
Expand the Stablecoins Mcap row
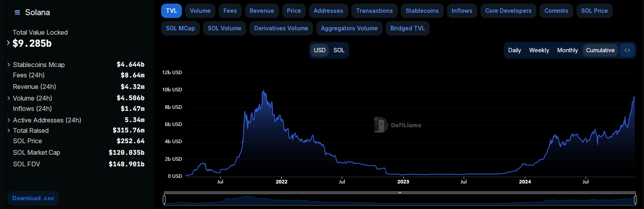click(9, 65)
